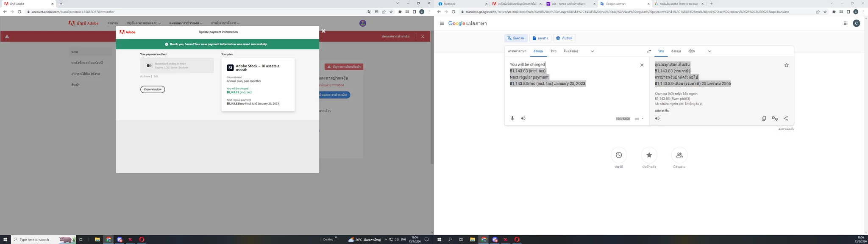Click the Adobe page vertical scrollbar

pyautogui.click(x=432, y=97)
